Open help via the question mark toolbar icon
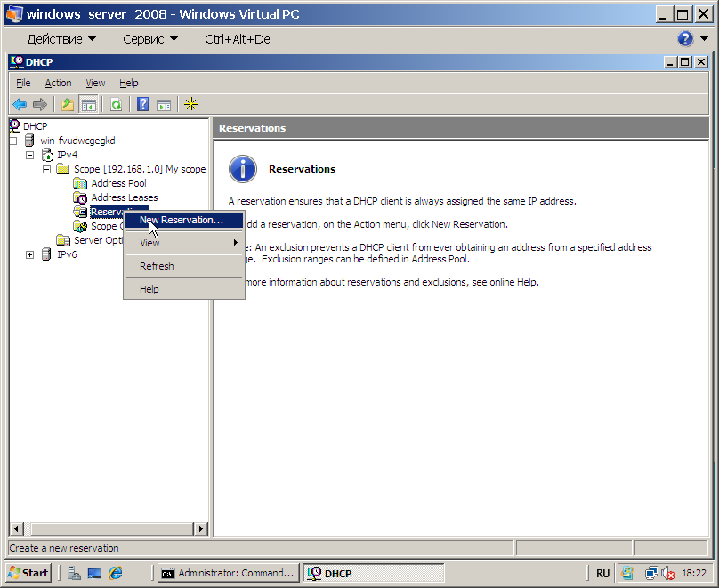This screenshot has height=588, width=719. tap(143, 105)
